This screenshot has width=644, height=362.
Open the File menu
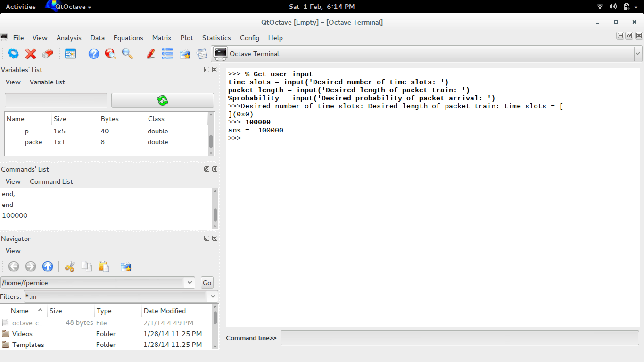[x=18, y=38]
